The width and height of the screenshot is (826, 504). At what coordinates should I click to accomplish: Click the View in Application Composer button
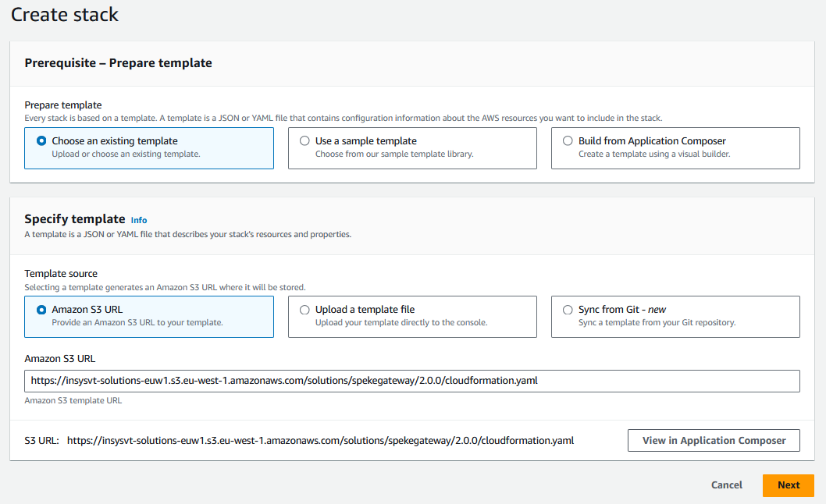(713, 440)
